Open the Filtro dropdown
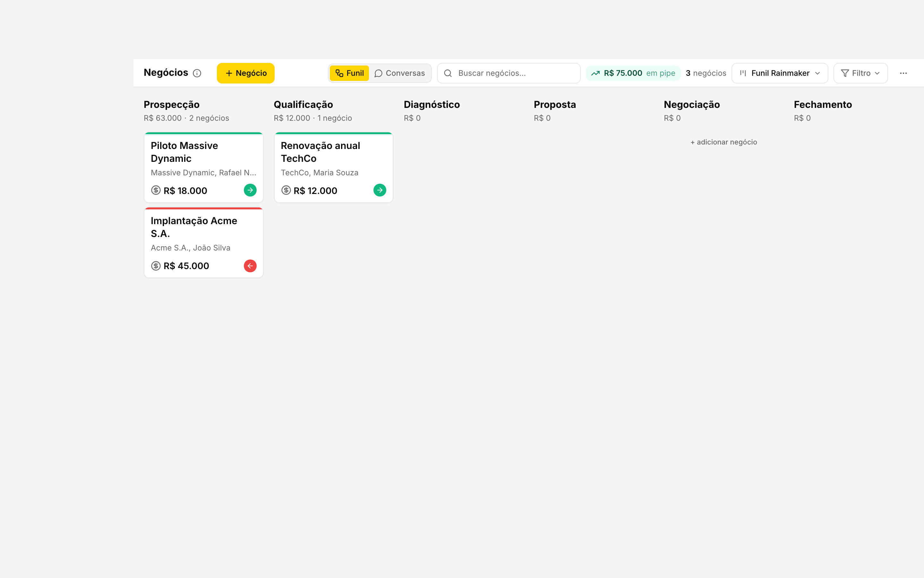Image resolution: width=924 pixels, height=578 pixels. (x=860, y=73)
